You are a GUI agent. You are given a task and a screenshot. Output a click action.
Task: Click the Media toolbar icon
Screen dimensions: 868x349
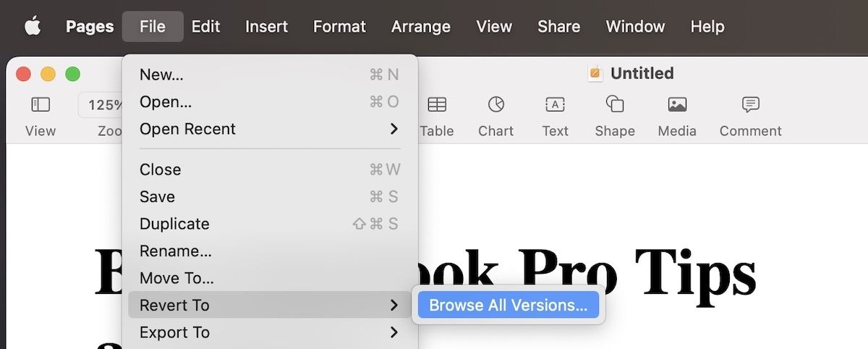(x=677, y=105)
